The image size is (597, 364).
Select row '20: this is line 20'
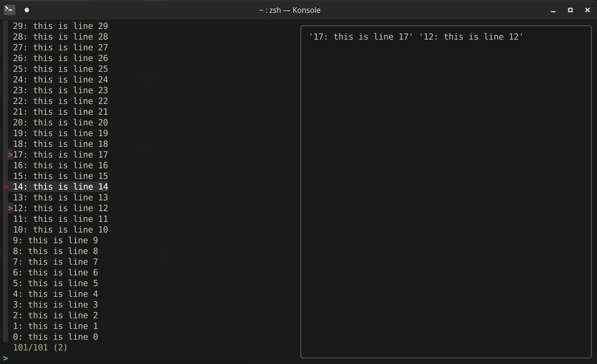coord(60,123)
